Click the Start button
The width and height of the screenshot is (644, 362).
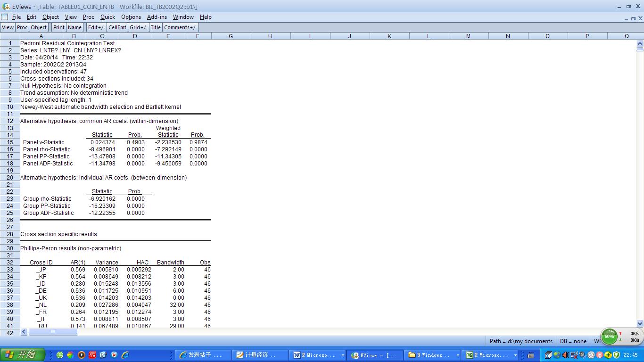click(x=23, y=355)
